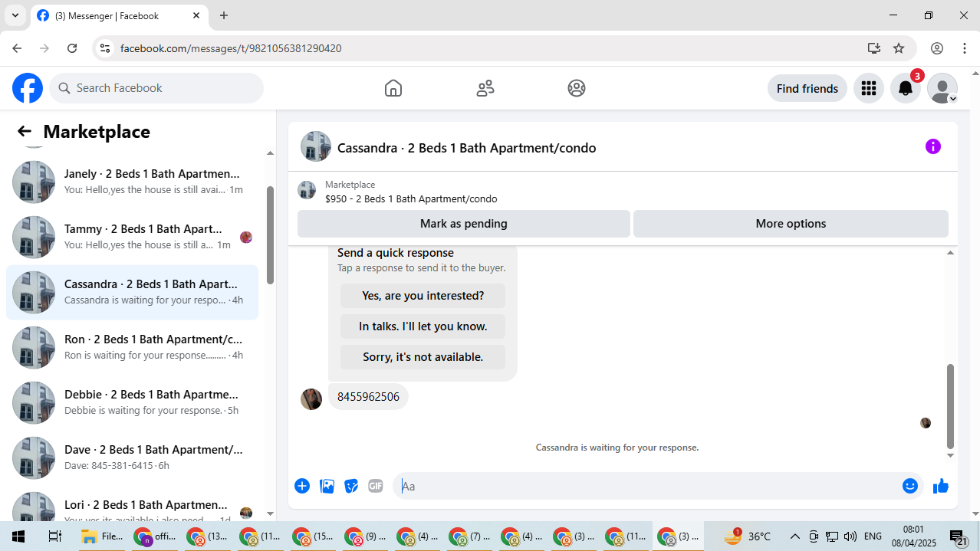Image resolution: width=980 pixels, height=551 pixels.
Task: View site information icon in address bar
Action: [x=106, y=48]
